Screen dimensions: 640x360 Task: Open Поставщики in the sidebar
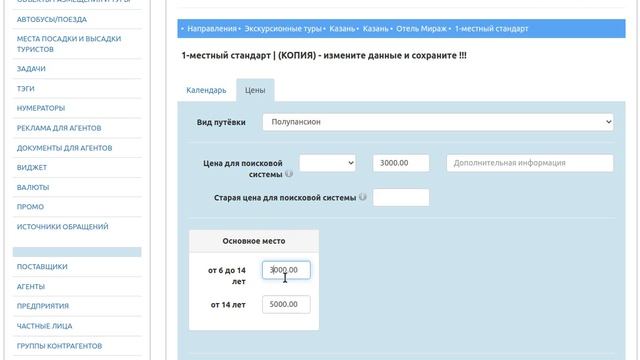(42, 267)
